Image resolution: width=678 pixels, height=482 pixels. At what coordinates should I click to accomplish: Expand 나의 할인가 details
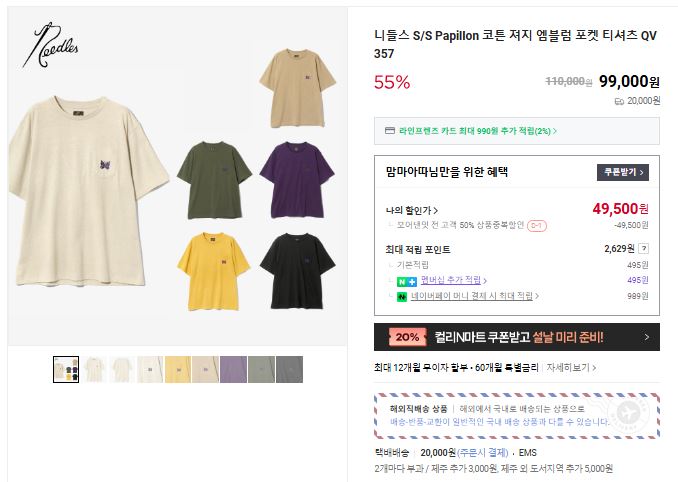point(412,211)
